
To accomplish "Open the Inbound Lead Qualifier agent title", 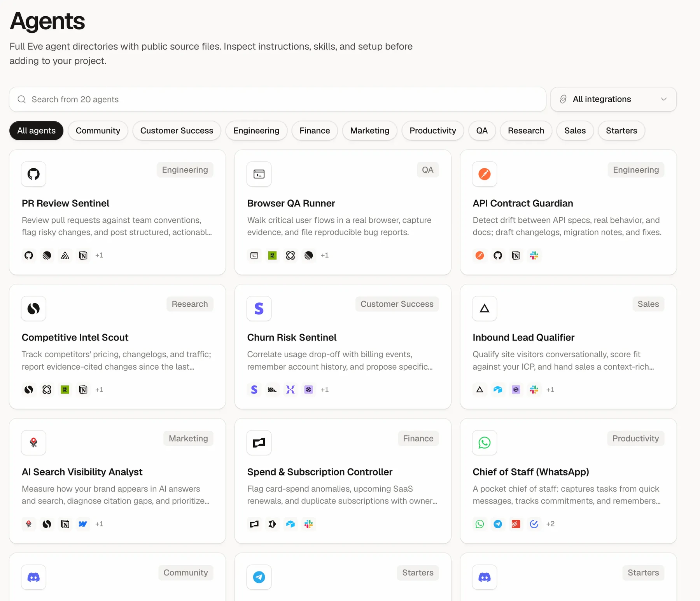I will 523,337.
